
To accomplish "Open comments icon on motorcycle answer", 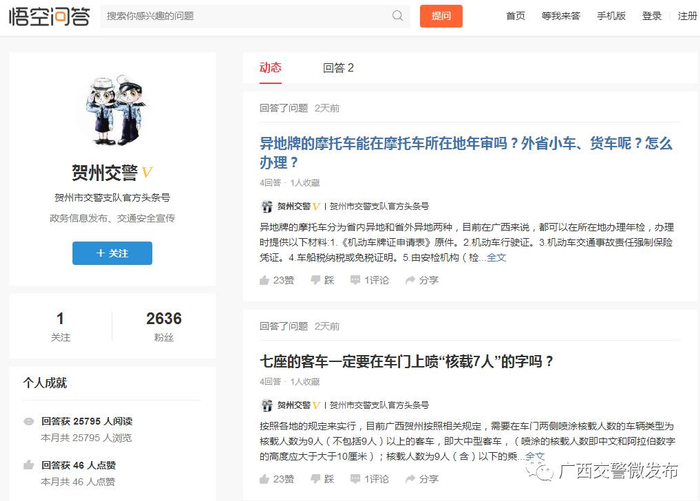I will (x=355, y=280).
